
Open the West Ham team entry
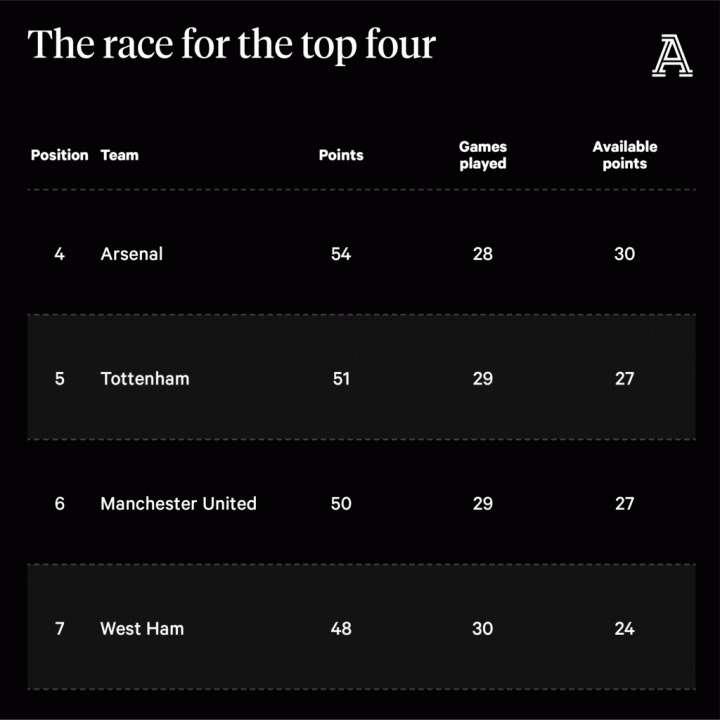(x=142, y=629)
